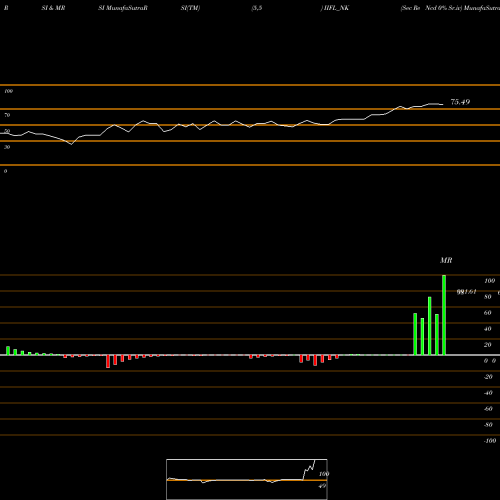Click the 'IIFL_NK' symbol text
The width and height of the screenshot is (500, 500).
coord(336,8)
